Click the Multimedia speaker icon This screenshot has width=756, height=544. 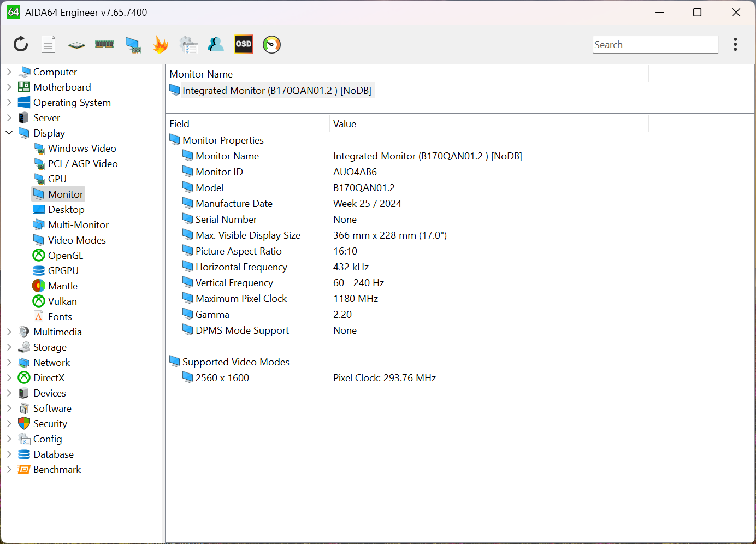click(24, 332)
